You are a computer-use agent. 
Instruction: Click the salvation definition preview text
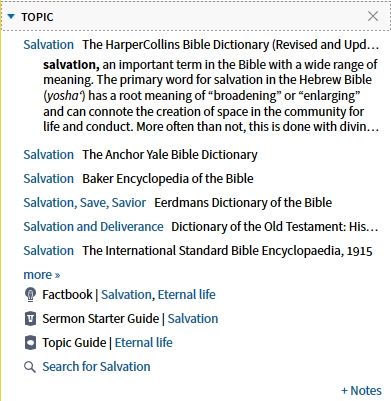point(211,96)
